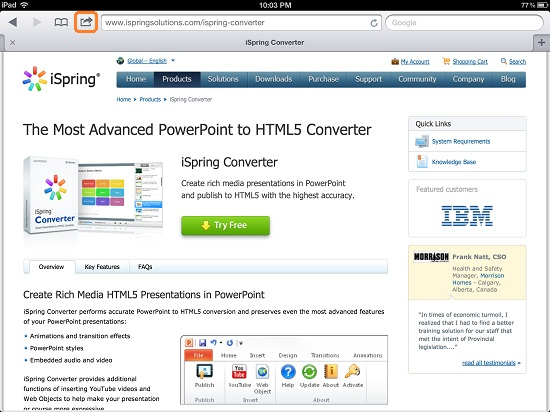
Task: Focus the Google search field
Action: [x=464, y=23]
